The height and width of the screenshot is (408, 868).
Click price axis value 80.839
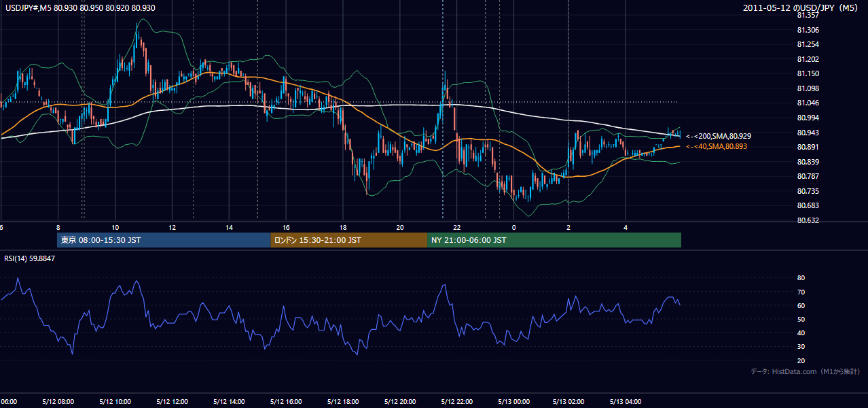808,162
